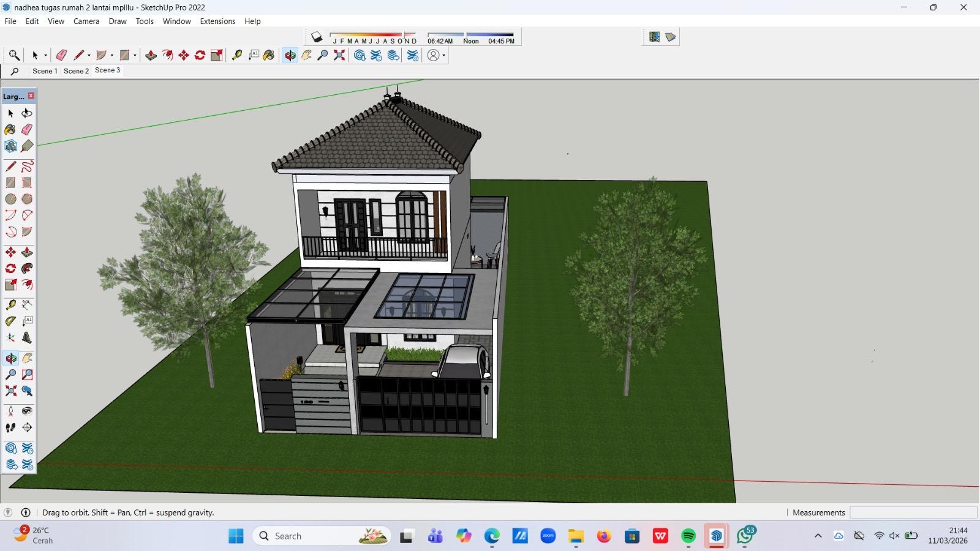
Task: Switch to the Scene 2 tab
Action: coord(76,71)
